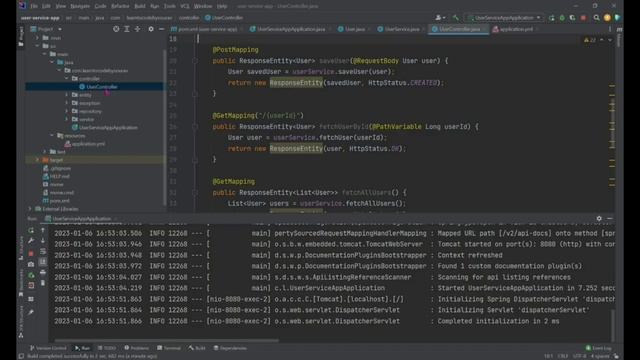Click Down the stack trace arrow
640x360 pixels.
[43, 241]
